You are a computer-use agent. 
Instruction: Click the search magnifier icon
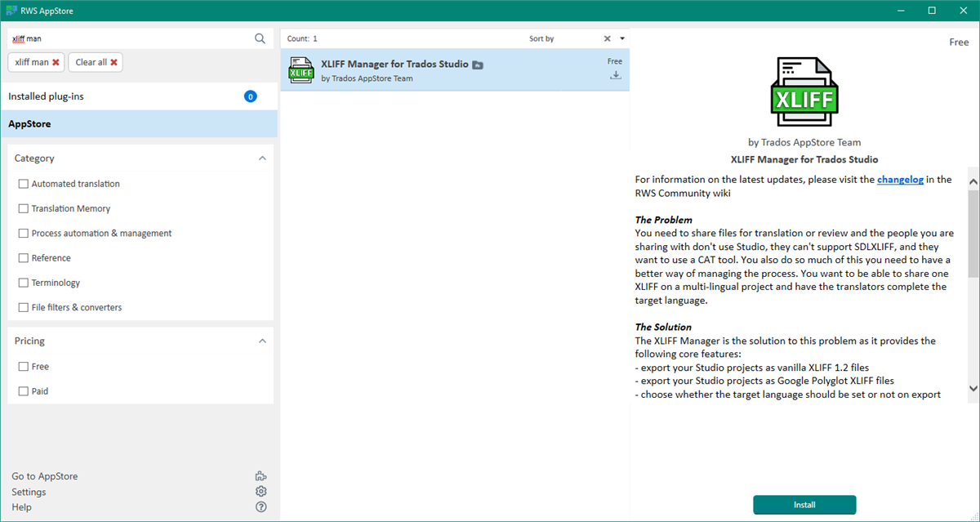click(260, 38)
